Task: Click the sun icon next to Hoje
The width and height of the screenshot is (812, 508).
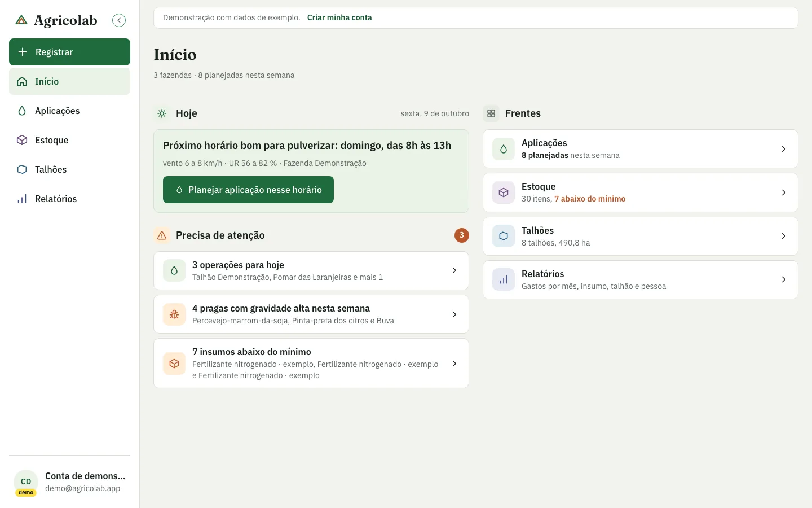Action: point(162,113)
